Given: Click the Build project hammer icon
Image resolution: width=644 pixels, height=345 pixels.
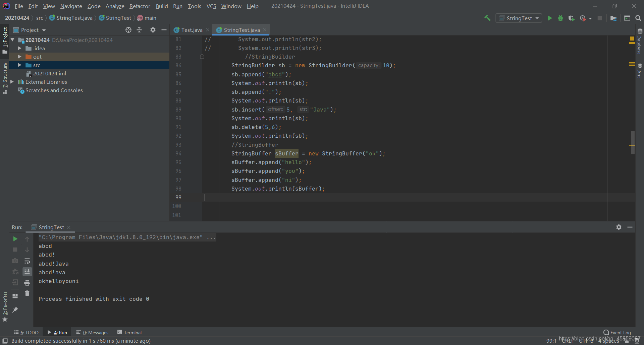Looking at the screenshot, I should pos(487,18).
